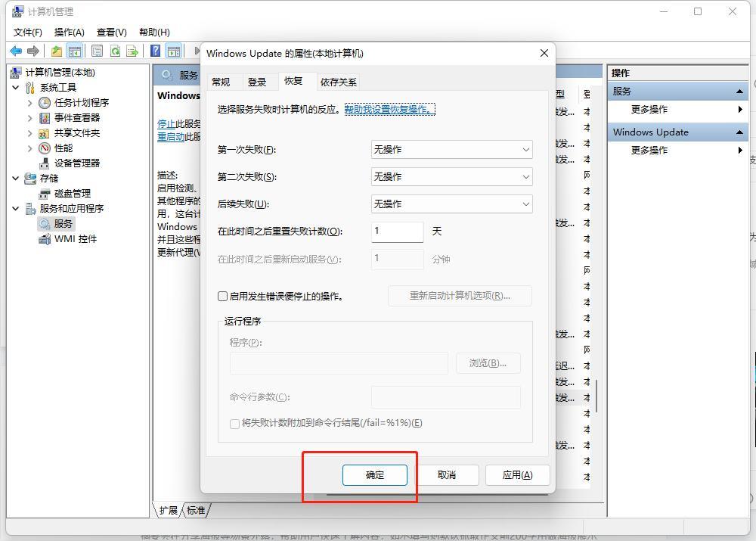The width and height of the screenshot is (756, 541).
Task: Toggle the Show/Hide Action Pane toolbar icon
Action: point(174,51)
